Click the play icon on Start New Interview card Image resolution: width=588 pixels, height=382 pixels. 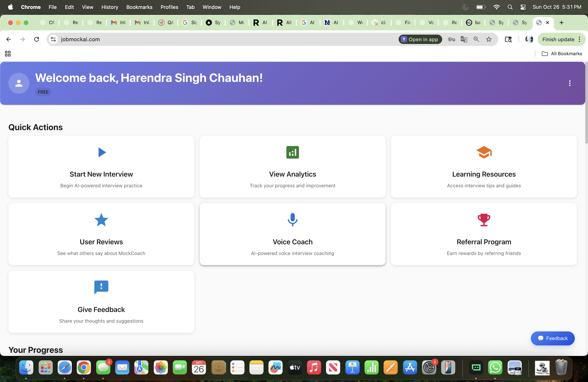[x=101, y=152]
